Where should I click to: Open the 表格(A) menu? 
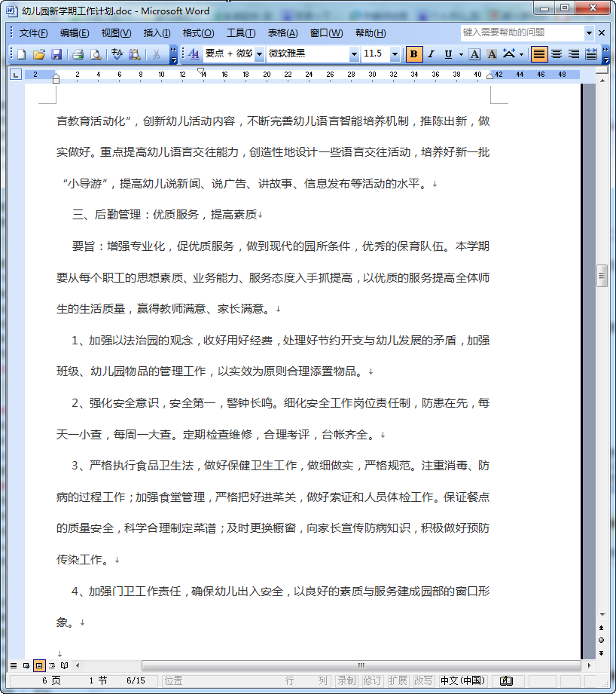282,33
